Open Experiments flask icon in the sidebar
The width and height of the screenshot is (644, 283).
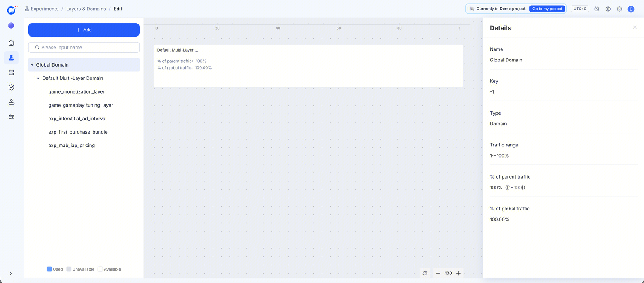point(11,58)
